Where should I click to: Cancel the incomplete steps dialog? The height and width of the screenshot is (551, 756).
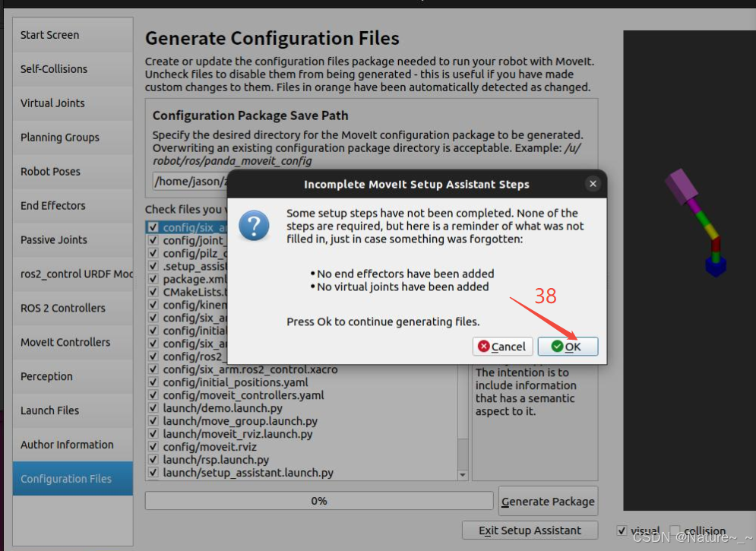tap(502, 346)
